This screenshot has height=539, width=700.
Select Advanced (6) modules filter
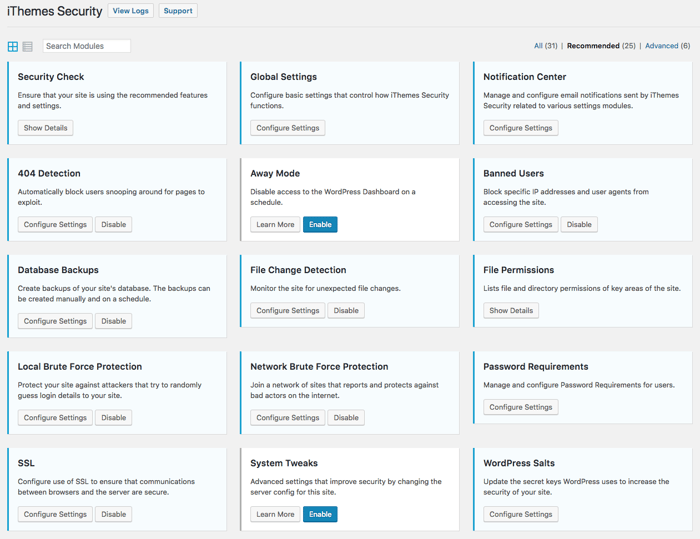pyautogui.click(x=667, y=46)
